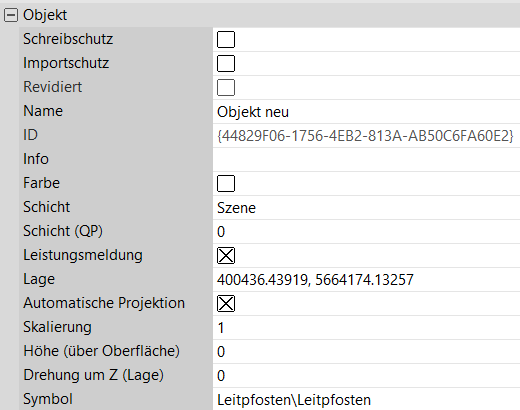Edit Höhe (über Oberfläche) value
520x410 pixels.
366,352
